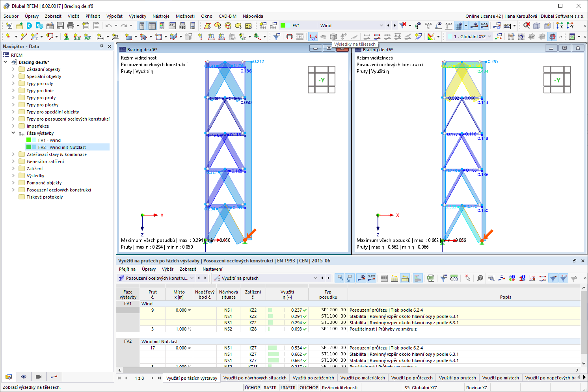This screenshot has width=588, height=392.
Task: Click the green swatch of 'FV1 - Wind' tree item
Action: [28, 140]
